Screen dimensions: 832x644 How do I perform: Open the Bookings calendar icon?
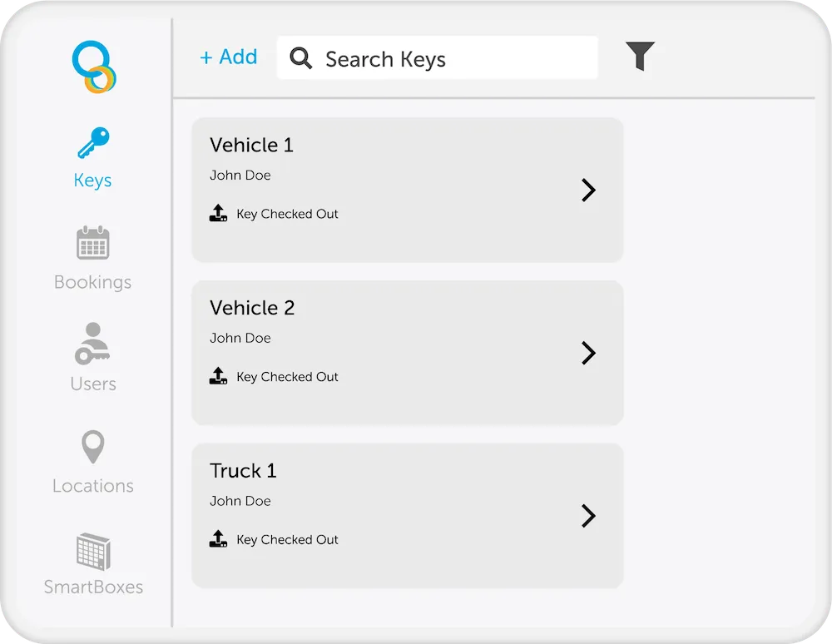pos(92,242)
